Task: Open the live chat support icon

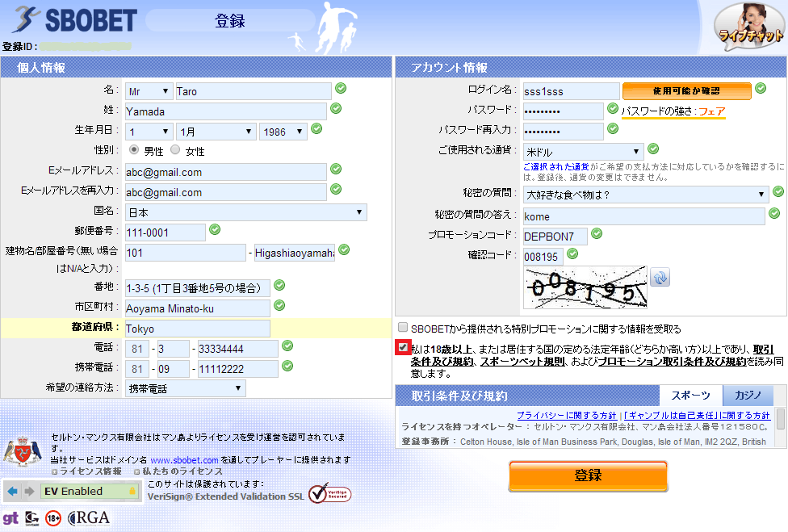Action: (x=750, y=26)
